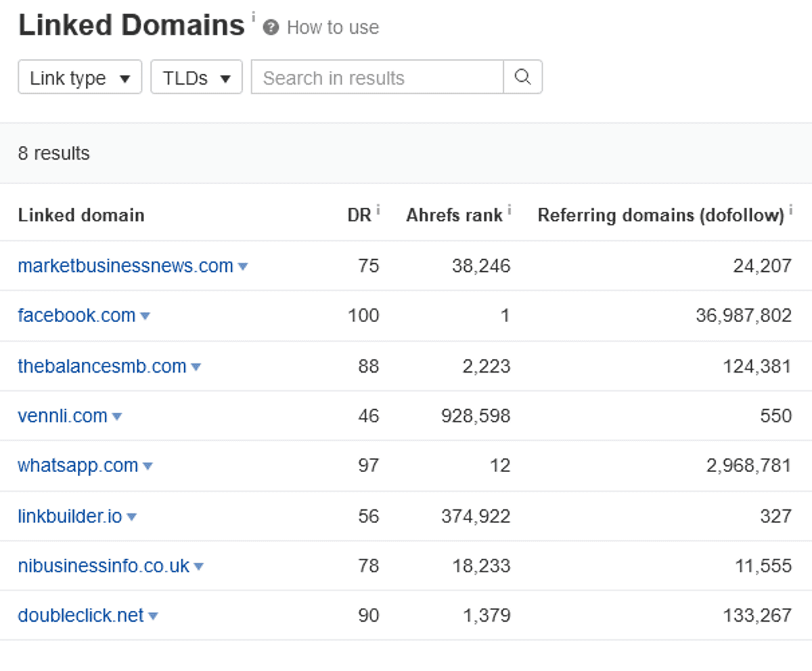Screen dimensions: 812x671
Task: Click info icon beside Ahrefs rank header
Action: point(509,210)
